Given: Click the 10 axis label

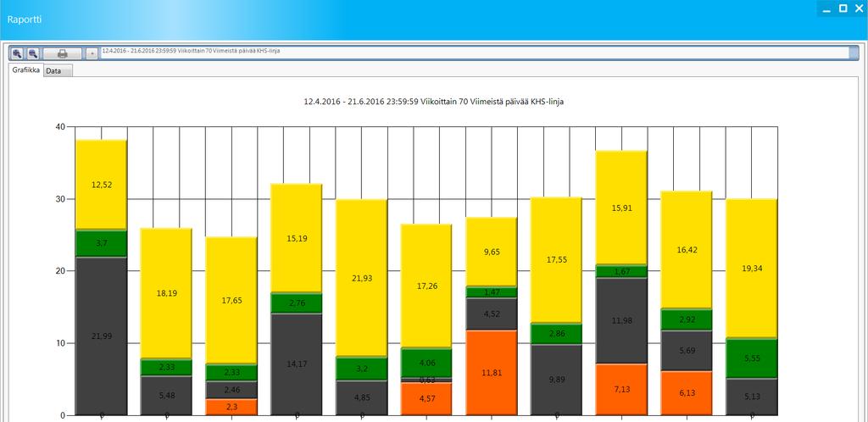Looking at the screenshot, I should (61, 343).
